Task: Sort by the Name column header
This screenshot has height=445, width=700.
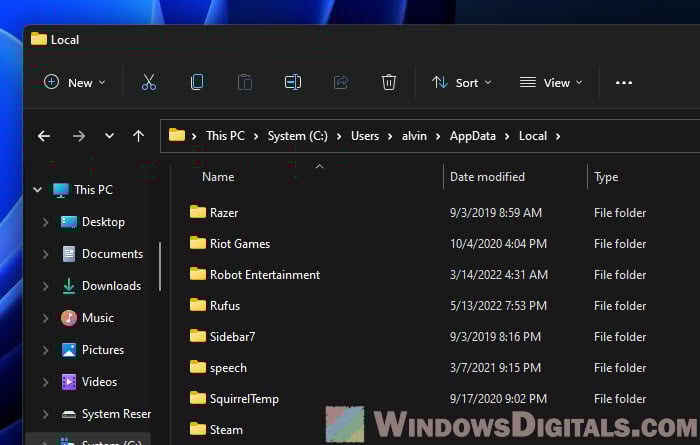Action: tap(218, 177)
